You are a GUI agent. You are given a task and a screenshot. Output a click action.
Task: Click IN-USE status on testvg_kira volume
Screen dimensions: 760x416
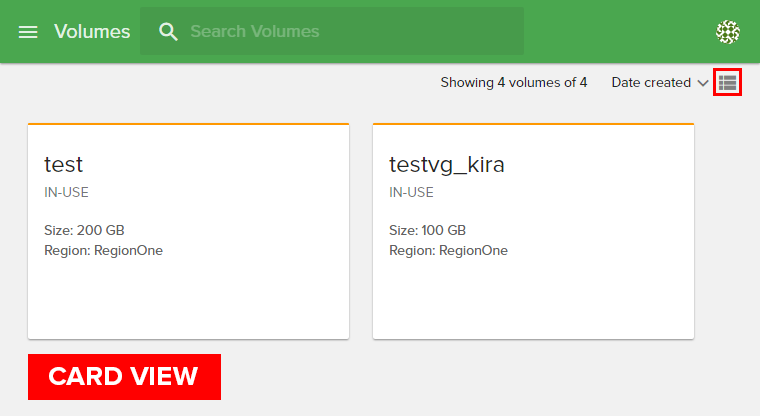(411, 193)
